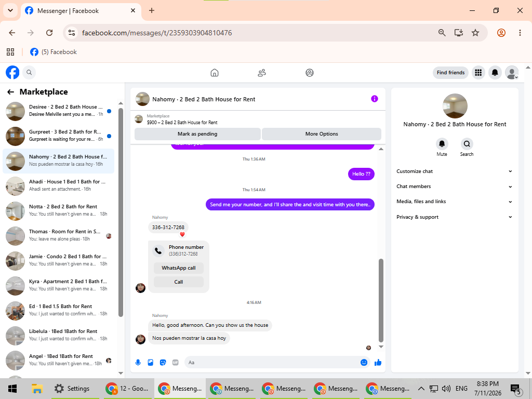Image resolution: width=532 pixels, height=399 pixels.
Task: Open a new browser tab
Action: click(152, 10)
